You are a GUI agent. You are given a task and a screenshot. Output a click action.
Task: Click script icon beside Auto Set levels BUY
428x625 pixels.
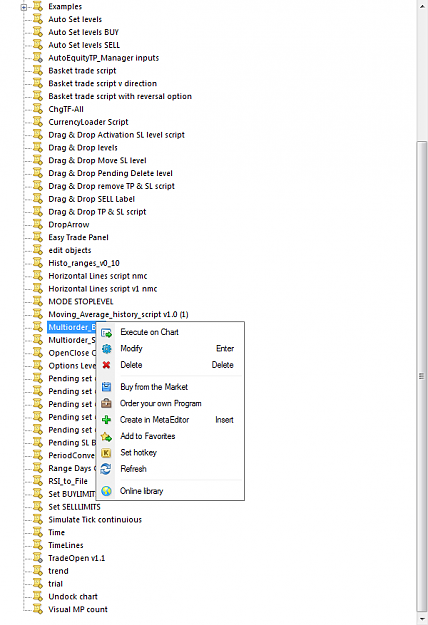(x=38, y=31)
